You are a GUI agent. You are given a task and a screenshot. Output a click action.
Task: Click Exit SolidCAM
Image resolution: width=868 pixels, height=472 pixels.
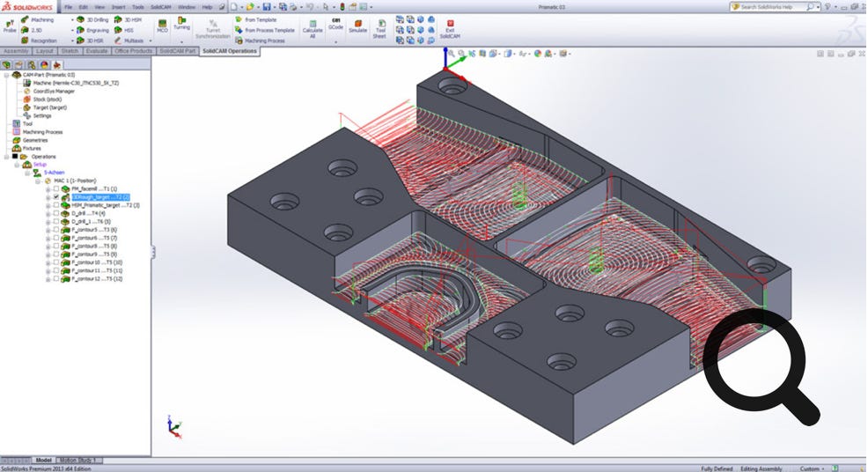click(450, 29)
